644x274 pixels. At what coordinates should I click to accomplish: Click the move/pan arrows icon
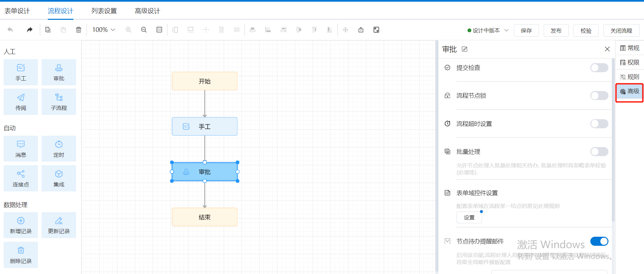[345, 30]
